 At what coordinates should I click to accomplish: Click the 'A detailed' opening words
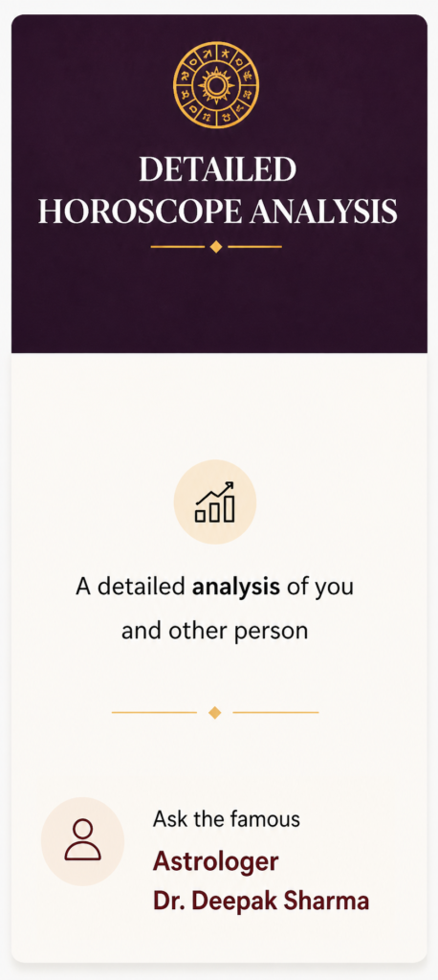[x=131, y=589]
